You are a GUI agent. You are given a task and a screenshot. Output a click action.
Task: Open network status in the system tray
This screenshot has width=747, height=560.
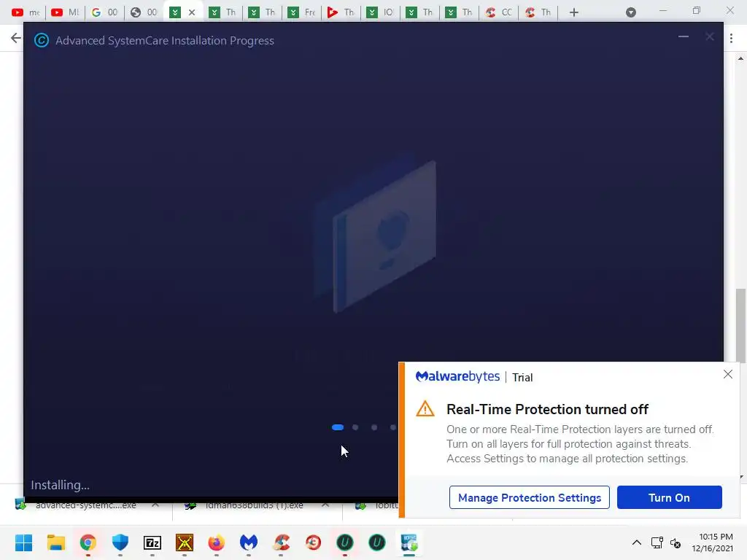(657, 542)
